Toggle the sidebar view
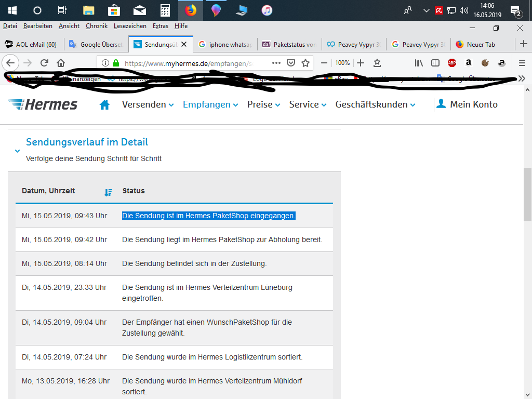 pos(435,63)
